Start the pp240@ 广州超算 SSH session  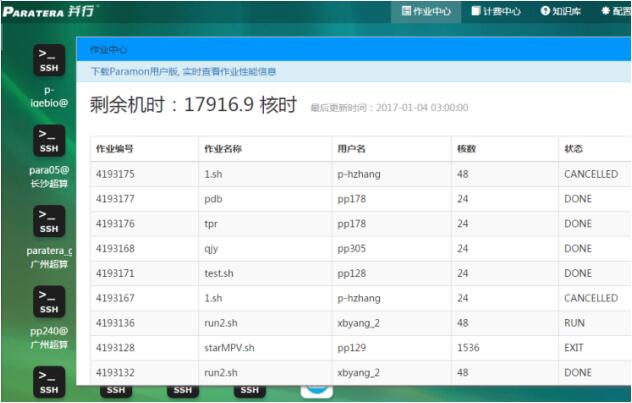49,301
